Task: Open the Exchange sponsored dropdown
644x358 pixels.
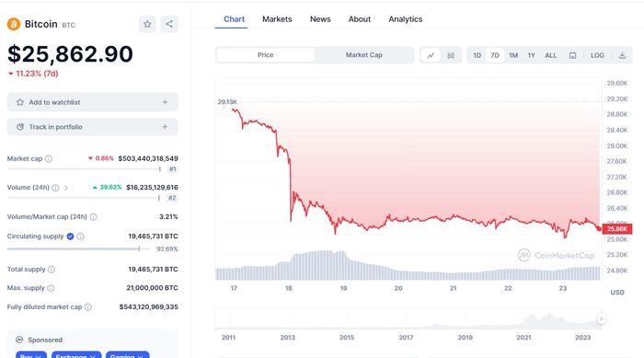Action: pos(76,355)
